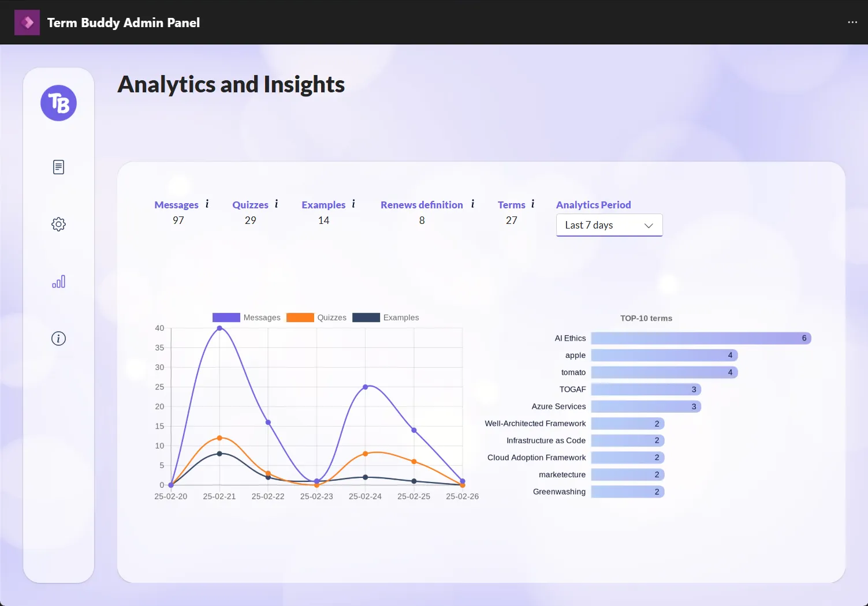The height and width of the screenshot is (606, 868).
Task: Click the tomato bar in TOP-10 terms
Action: (x=664, y=372)
